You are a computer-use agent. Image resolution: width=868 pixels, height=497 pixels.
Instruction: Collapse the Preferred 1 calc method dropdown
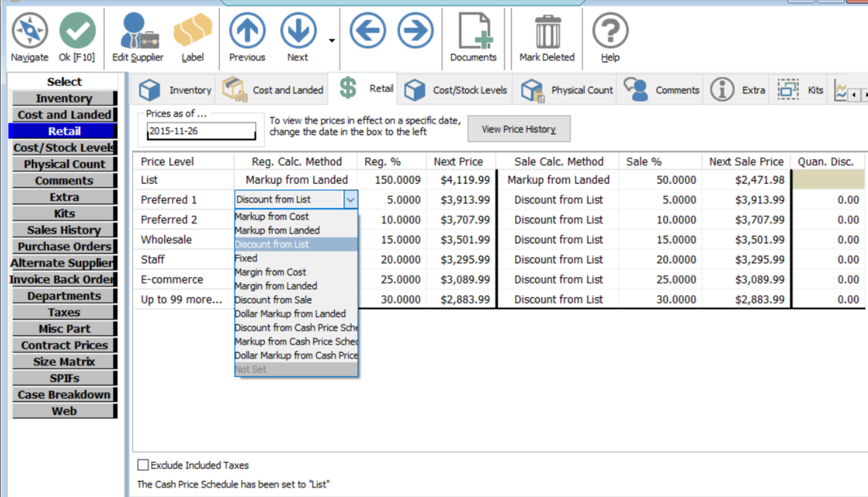click(350, 200)
